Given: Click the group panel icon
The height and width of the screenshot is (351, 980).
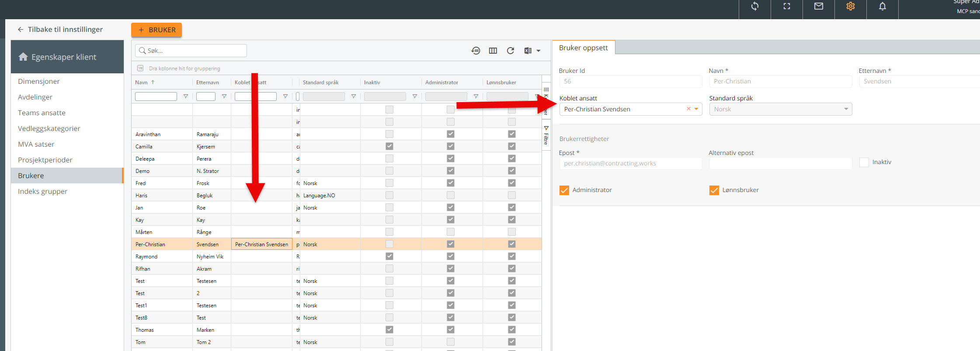Looking at the screenshot, I should click(140, 68).
